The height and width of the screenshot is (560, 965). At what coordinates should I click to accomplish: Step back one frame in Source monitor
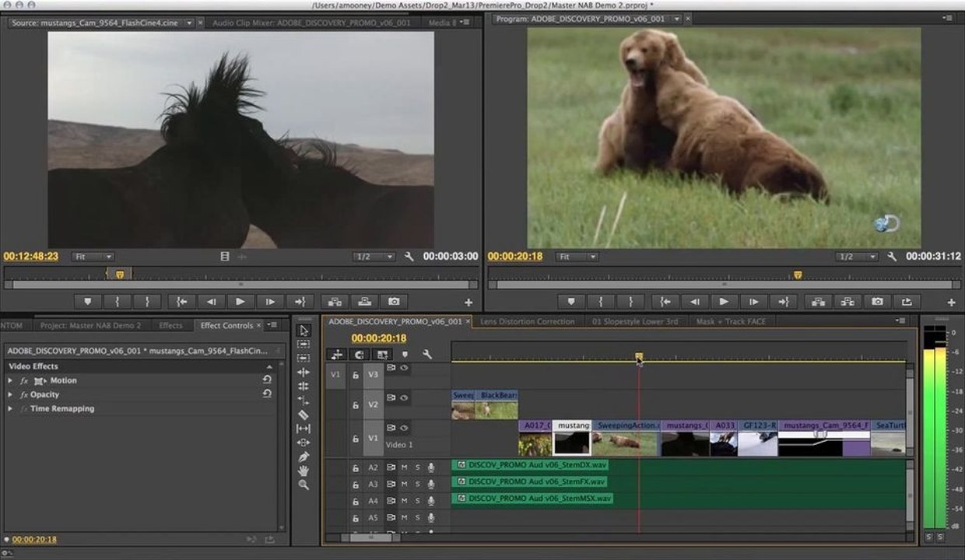(211, 301)
